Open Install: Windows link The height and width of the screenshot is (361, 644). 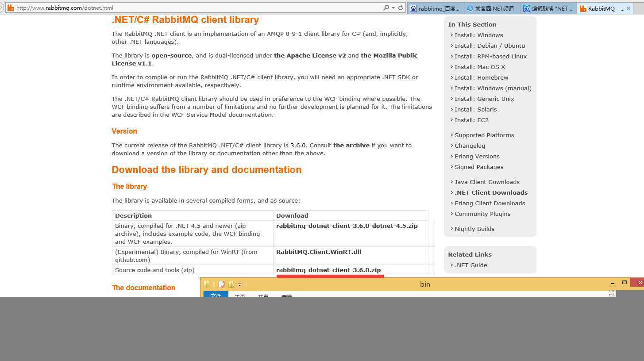[x=478, y=35]
